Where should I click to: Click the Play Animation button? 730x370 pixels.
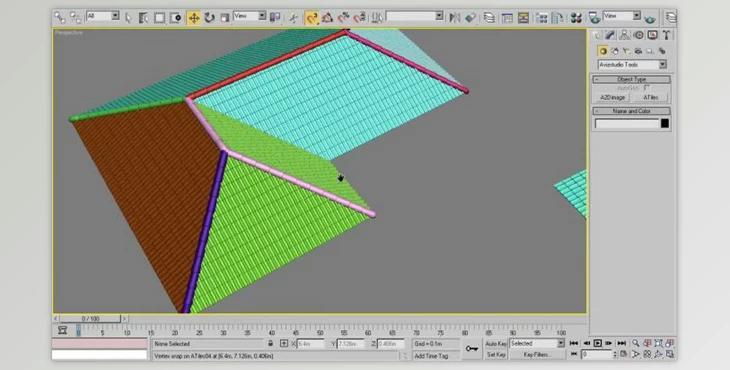point(598,343)
